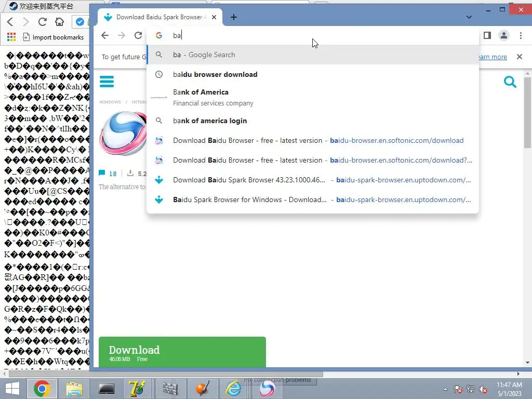Open Internet Explorer from taskbar

pyautogui.click(x=234, y=389)
